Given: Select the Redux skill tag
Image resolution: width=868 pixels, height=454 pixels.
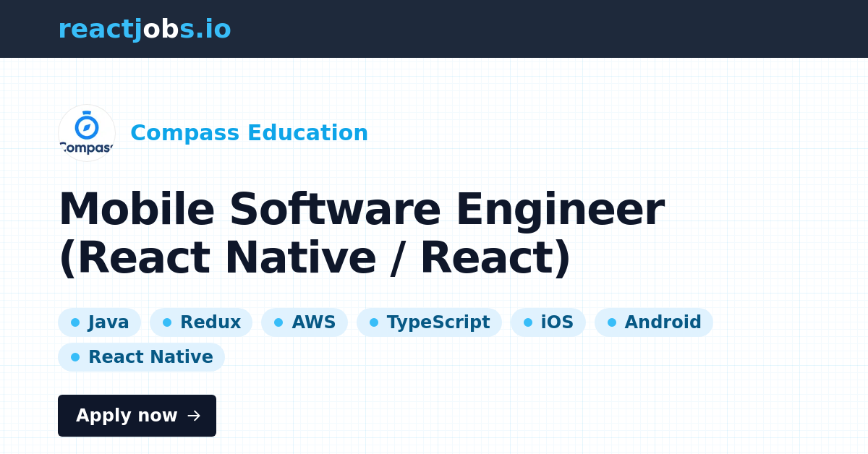Looking at the screenshot, I should [x=201, y=322].
